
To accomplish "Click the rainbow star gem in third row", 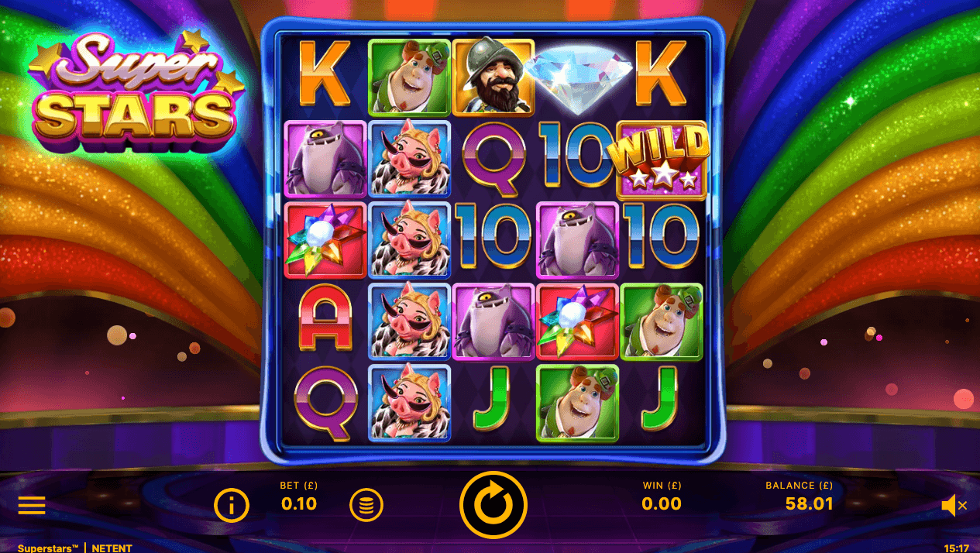I will (x=325, y=241).
